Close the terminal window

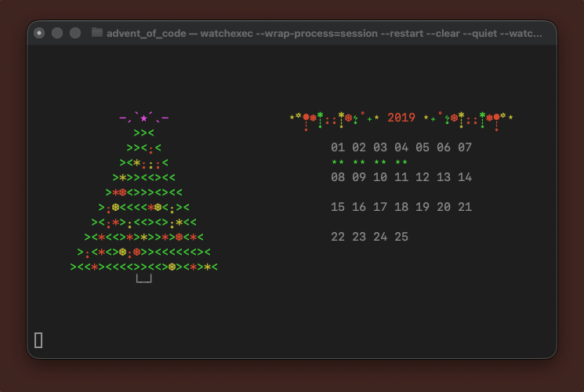[x=39, y=33]
